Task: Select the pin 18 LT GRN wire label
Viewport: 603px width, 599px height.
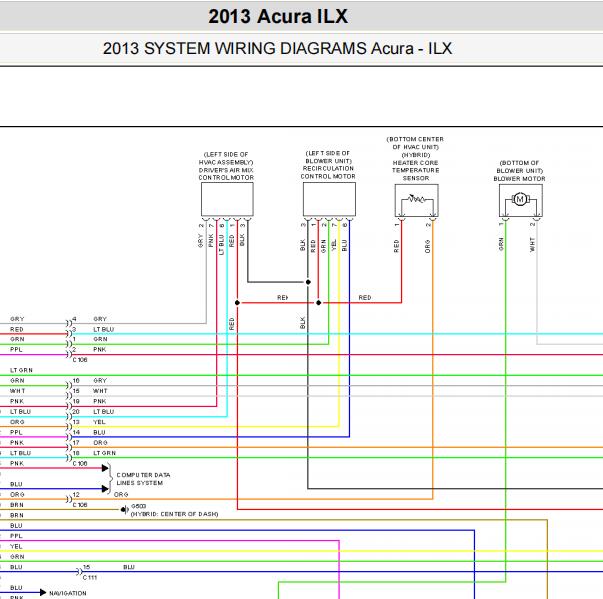Action: pyautogui.click(x=104, y=453)
